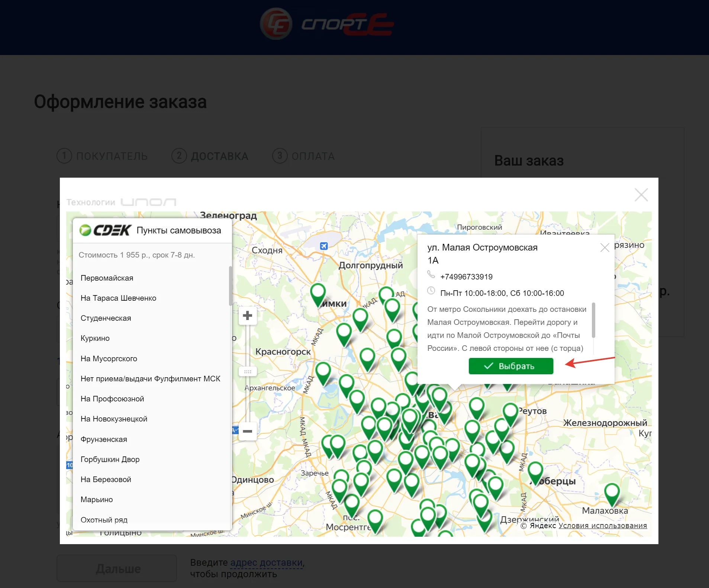709x588 pixels.
Task: Select Первомайская pickup point
Action: [x=107, y=278]
